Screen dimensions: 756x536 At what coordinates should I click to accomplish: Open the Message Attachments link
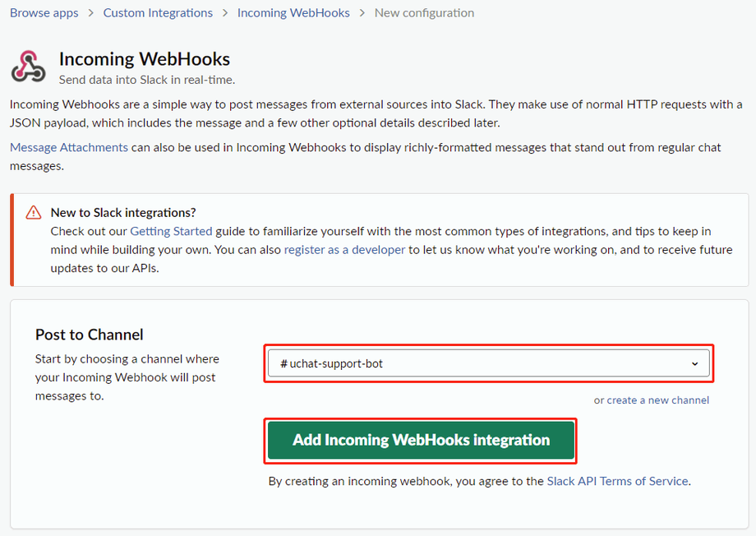click(69, 147)
